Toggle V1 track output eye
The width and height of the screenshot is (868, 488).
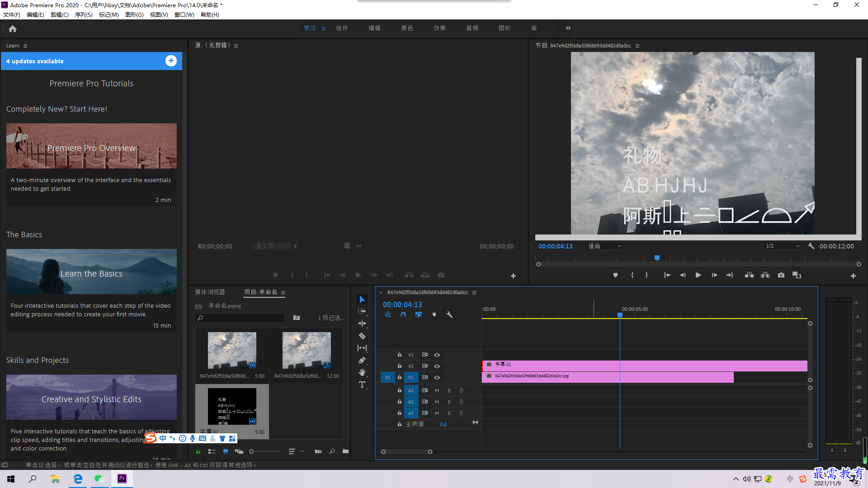pos(437,378)
